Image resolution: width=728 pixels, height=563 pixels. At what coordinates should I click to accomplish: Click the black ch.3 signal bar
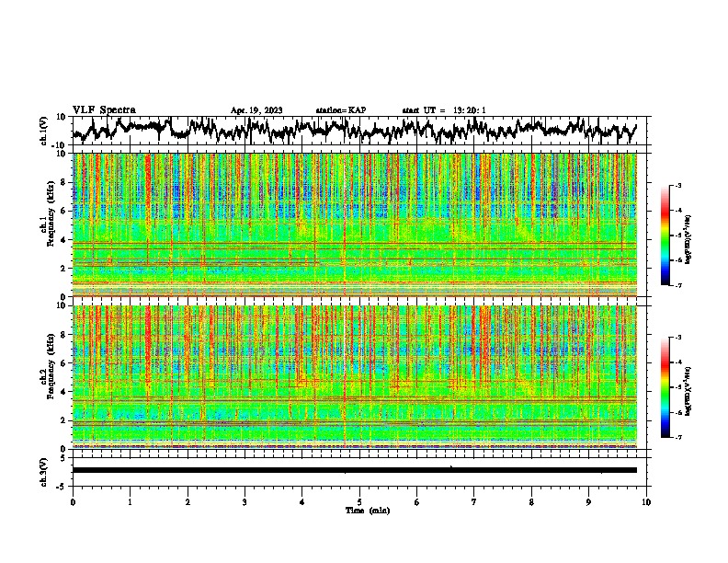(x=355, y=470)
